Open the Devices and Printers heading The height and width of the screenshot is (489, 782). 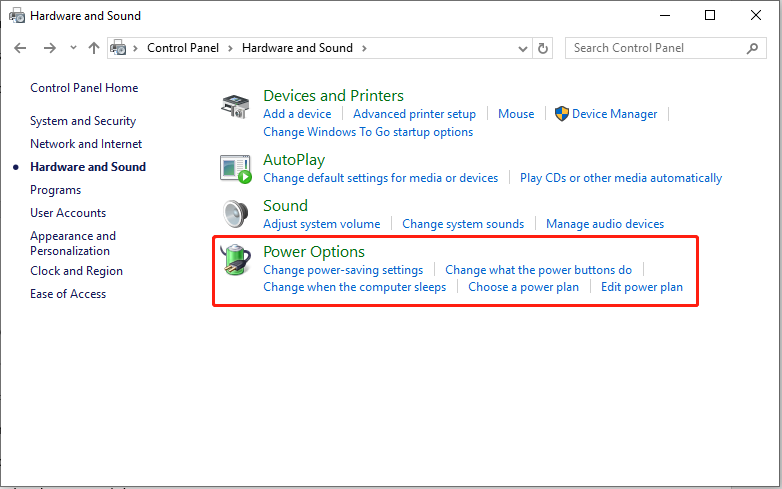[x=333, y=95]
